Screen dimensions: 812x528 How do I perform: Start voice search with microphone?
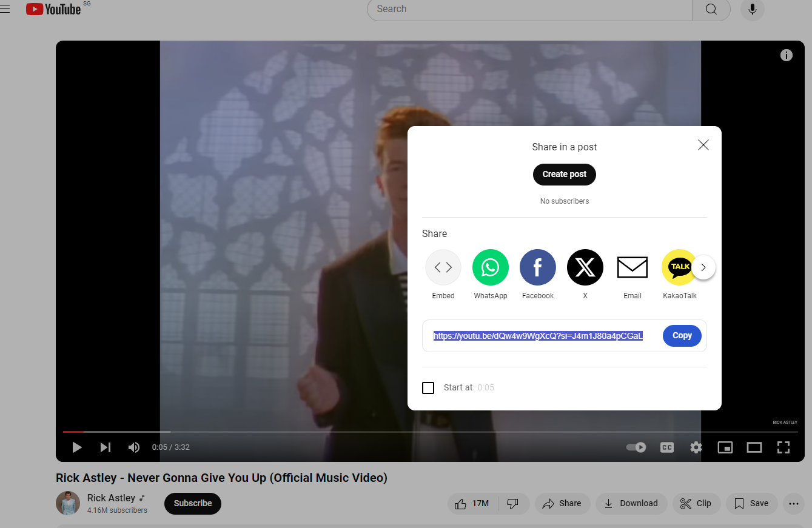click(753, 9)
